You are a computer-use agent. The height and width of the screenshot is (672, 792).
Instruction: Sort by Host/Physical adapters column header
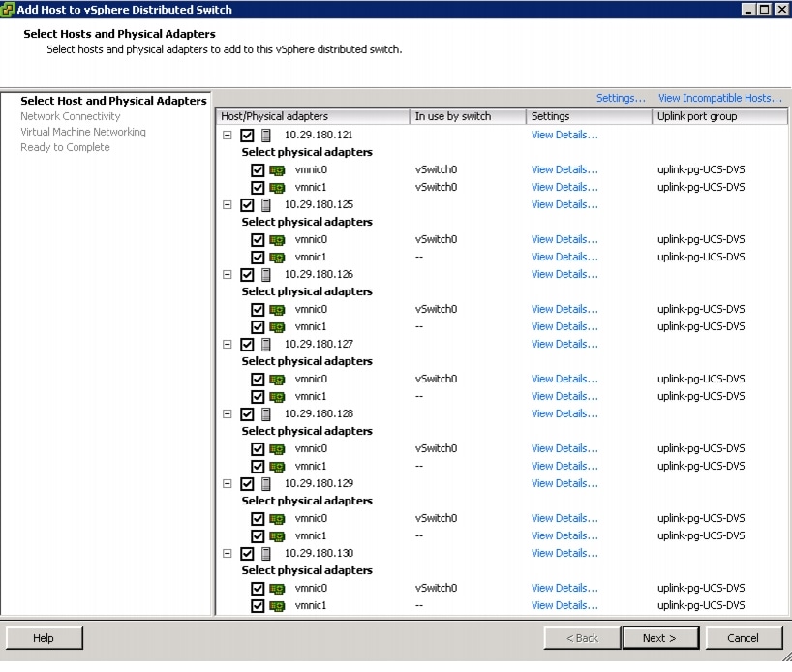pyautogui.click(x=313, y=116)
